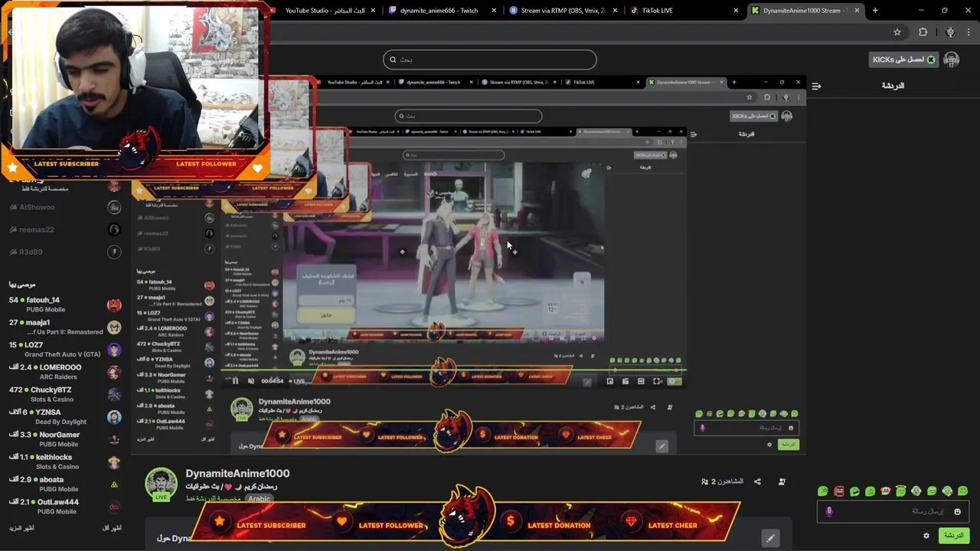Open a new browser tab
Image resolution: width=980 pixels, height=551 pixels.
(875, 11)
